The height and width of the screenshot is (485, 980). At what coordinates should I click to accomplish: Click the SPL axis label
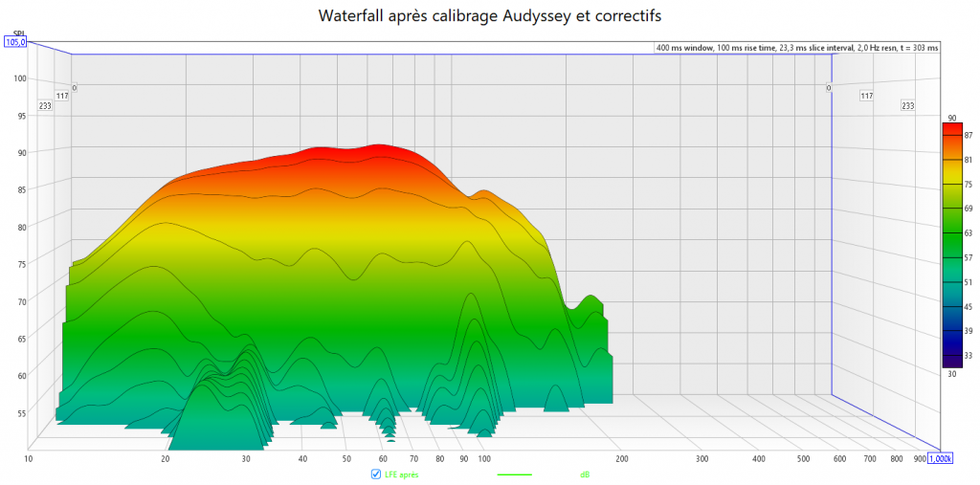(x=15, y=34)
